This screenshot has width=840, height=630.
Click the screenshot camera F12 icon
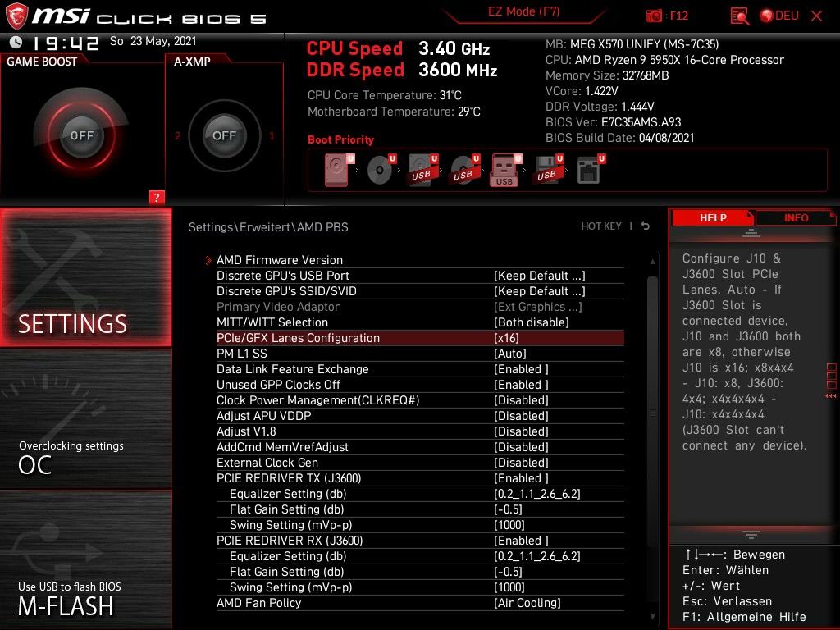point(654,16)
